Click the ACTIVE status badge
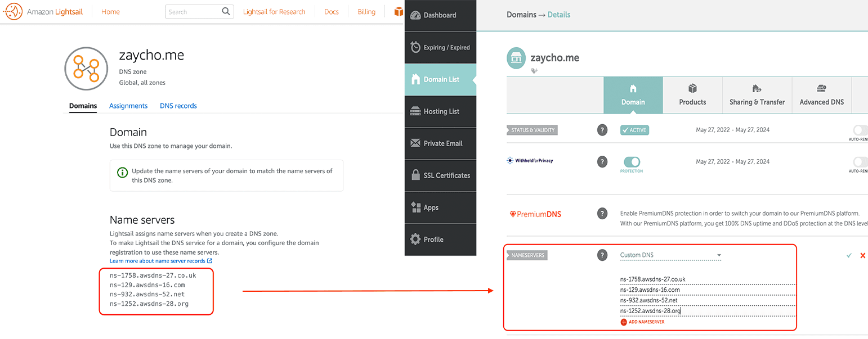The width and height of the screenshot is (868, 339). click(634, 130)
